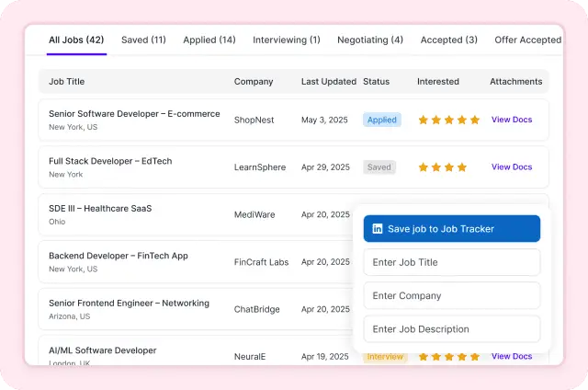Click the fifth star for ShopNest job
Image resolution: width=588 pixels, height=390 pixels.
click(x=475, y=120)
